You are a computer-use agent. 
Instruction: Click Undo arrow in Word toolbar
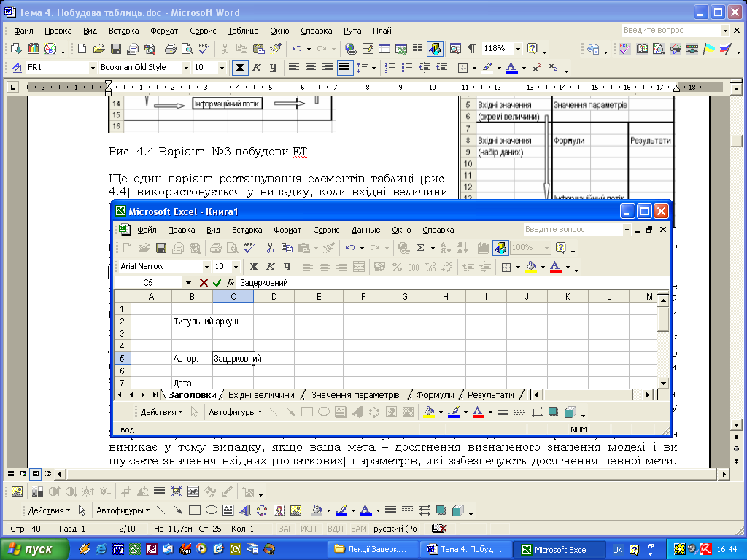297,49
